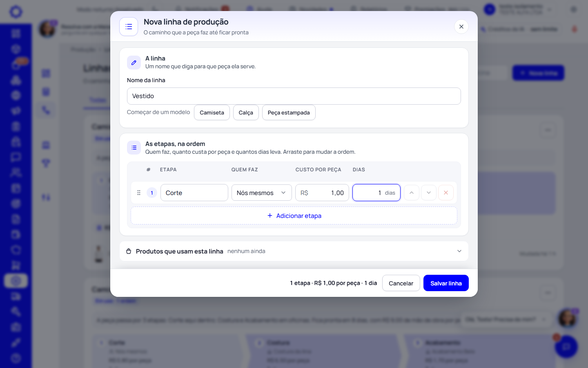The width and height of the screenshot is (588, 368).
Task: Click the QUEM FAZ column header
Action: click(x=245, y=170)
